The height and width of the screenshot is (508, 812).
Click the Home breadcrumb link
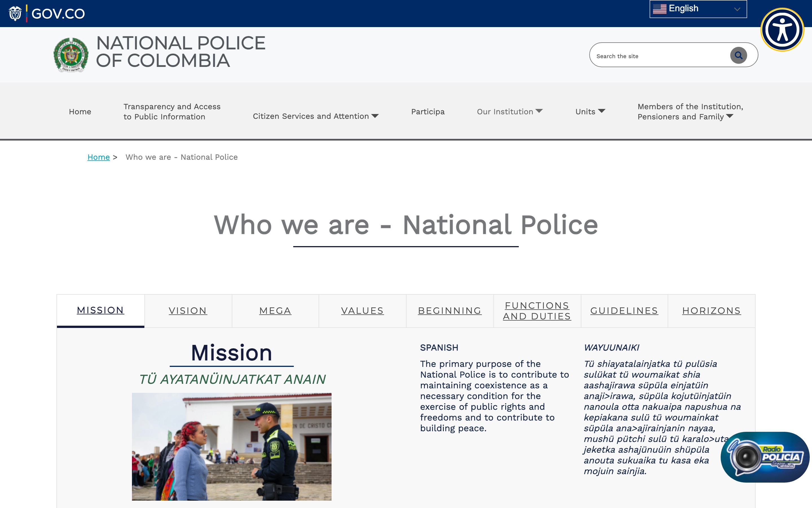(98, 157)
